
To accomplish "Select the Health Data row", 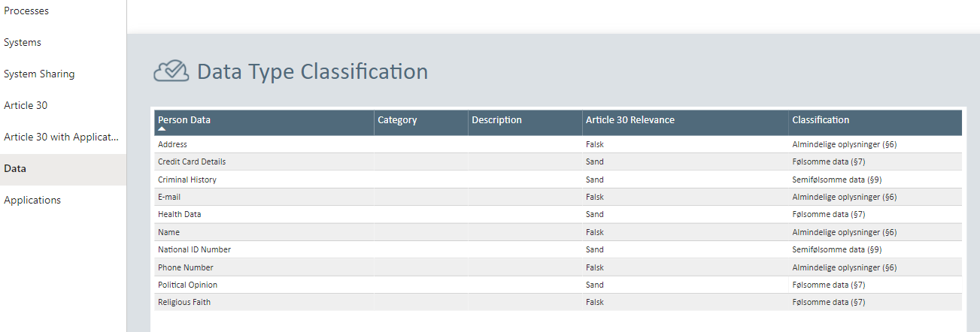I will tap(179, 214).
